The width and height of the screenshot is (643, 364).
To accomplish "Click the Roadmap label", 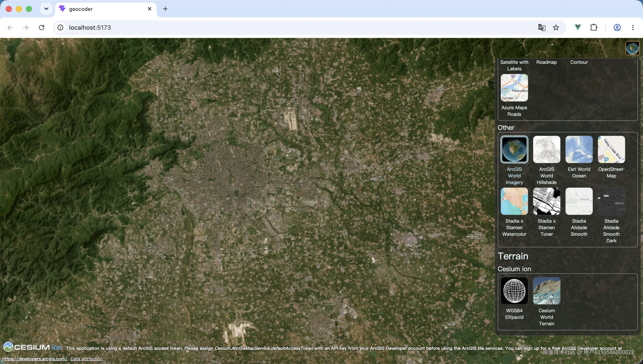I will 546,62.
